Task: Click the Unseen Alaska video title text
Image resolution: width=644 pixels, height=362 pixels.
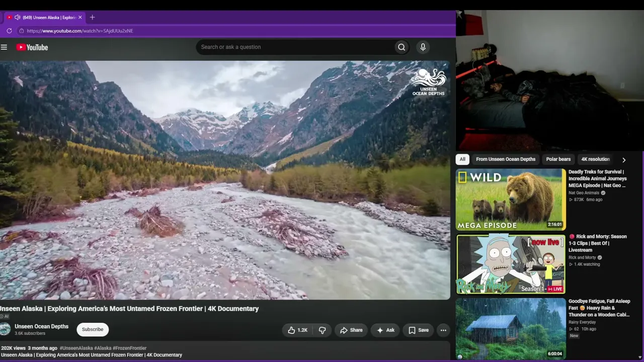Action: tap(129, 309)
